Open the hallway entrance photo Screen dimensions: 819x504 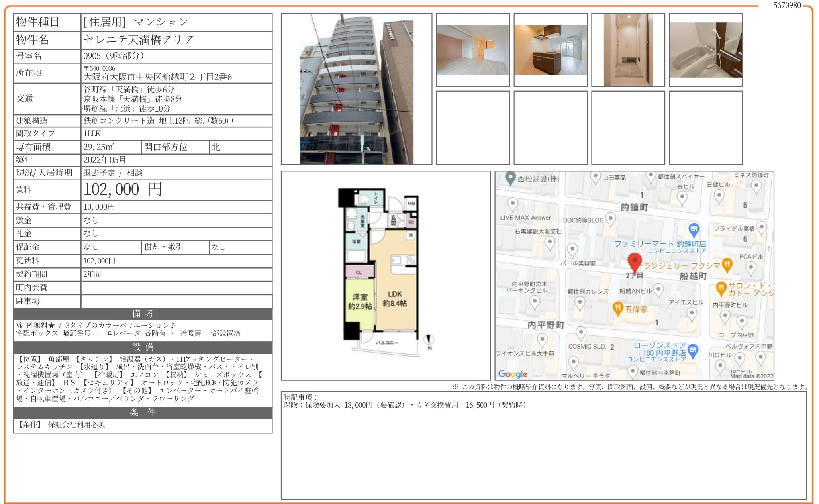coord(628,50)
